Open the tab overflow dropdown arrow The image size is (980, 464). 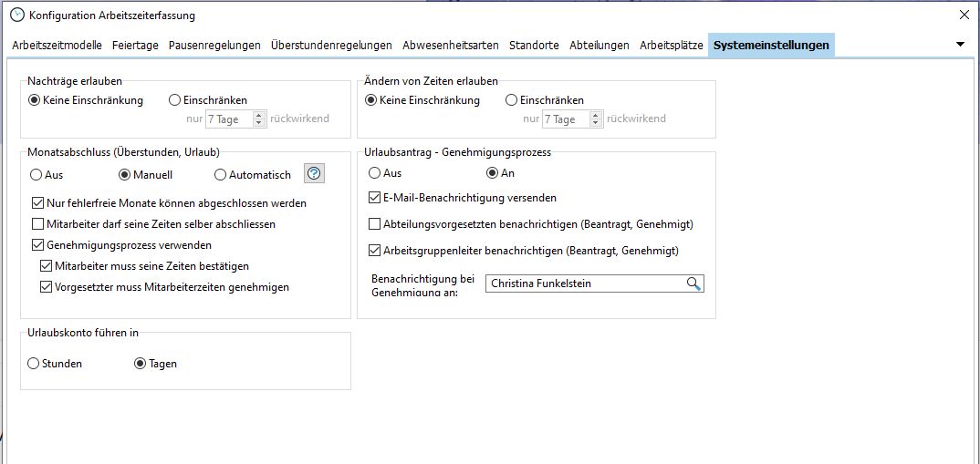[x=960, y=45]
